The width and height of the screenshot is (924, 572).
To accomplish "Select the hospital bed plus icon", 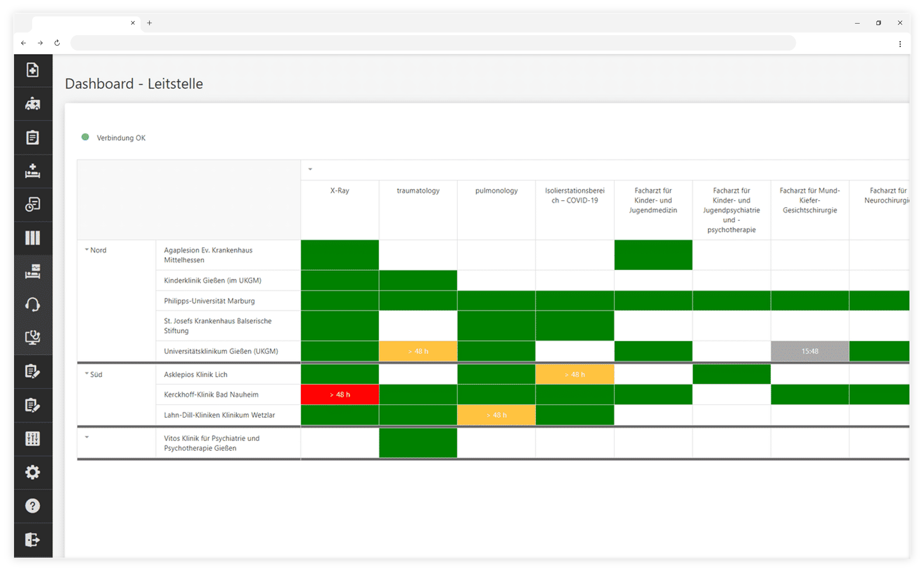I will click(33, 171).
